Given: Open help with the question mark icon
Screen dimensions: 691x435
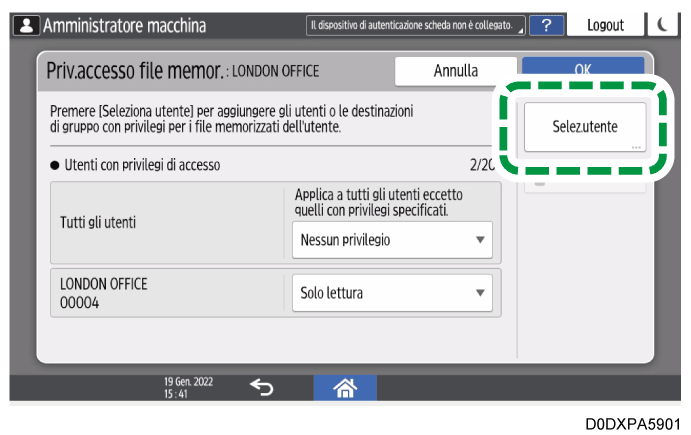Looking at the screenshot, I should (546, 25).
